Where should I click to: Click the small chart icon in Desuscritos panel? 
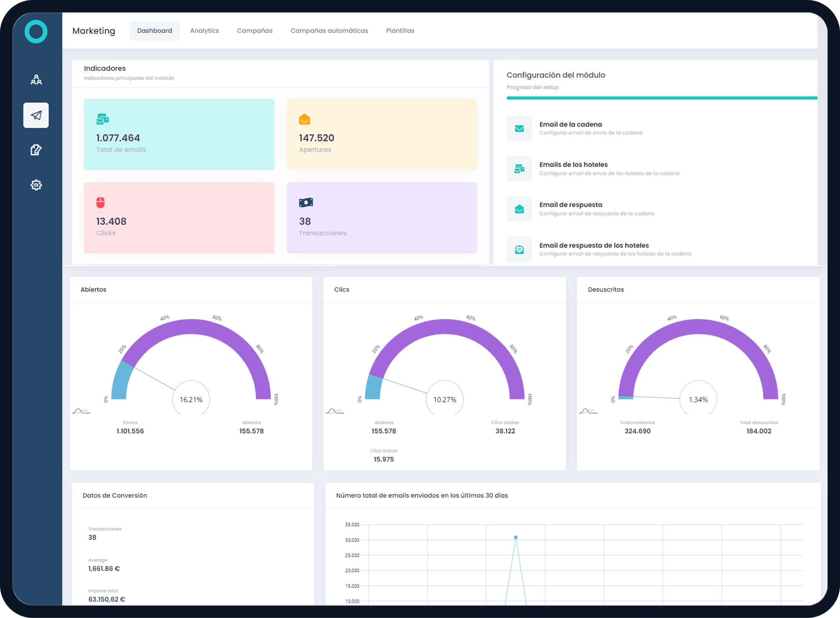click(x=588, y=411)
